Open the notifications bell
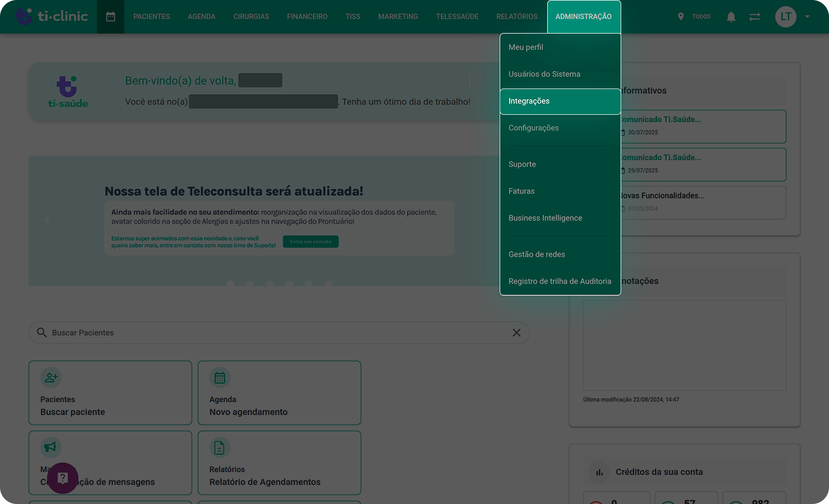Image resolution: width=829 pixels, height=504 pixels. pos(731,17)
